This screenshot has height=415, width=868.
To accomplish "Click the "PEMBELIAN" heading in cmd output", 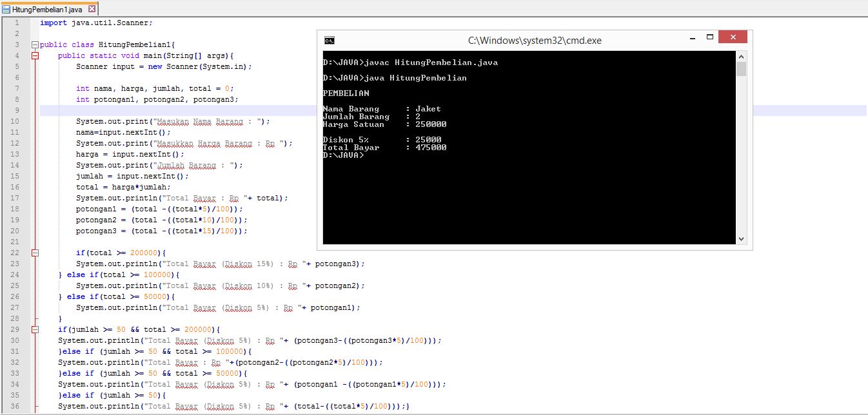I will click(x=346, y=93).
